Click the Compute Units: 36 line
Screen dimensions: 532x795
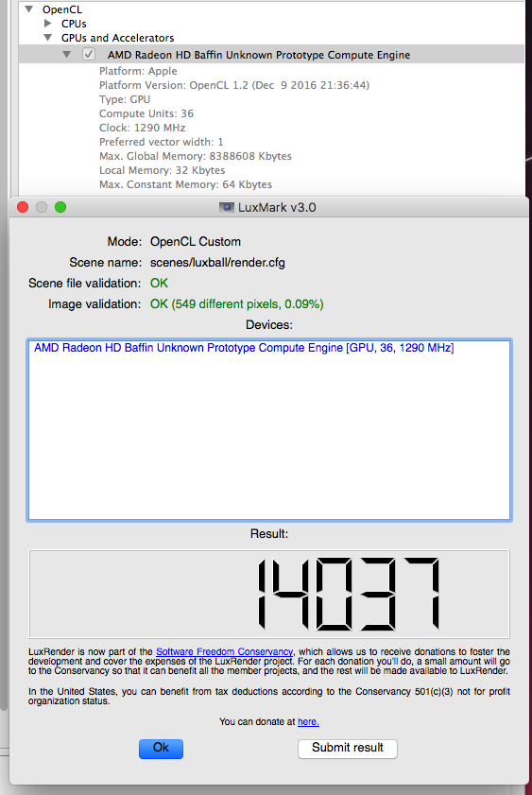point(146,113)
